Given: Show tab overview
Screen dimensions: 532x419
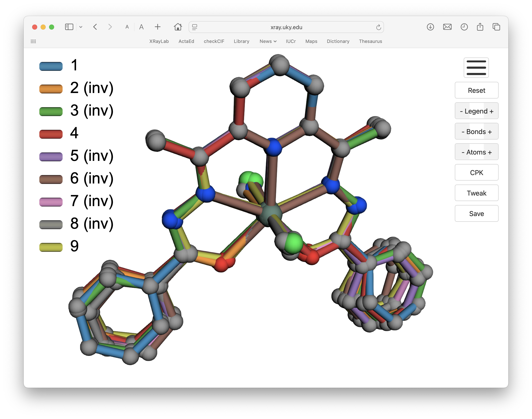Looking at the screenshot, I should [496, 27].
